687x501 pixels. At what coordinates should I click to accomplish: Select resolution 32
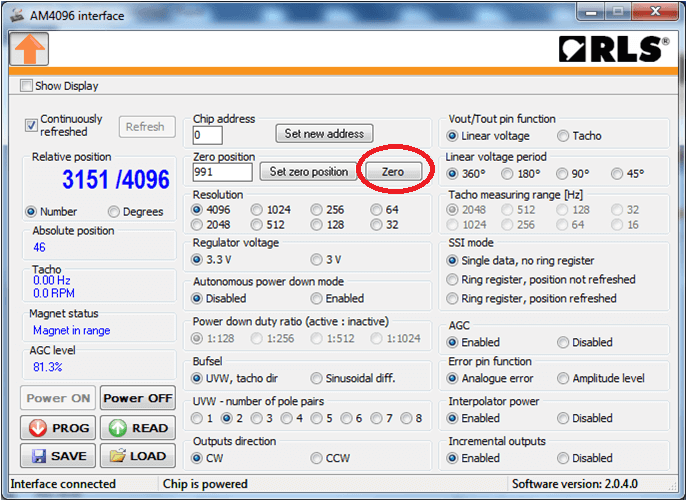click(384, 225)
